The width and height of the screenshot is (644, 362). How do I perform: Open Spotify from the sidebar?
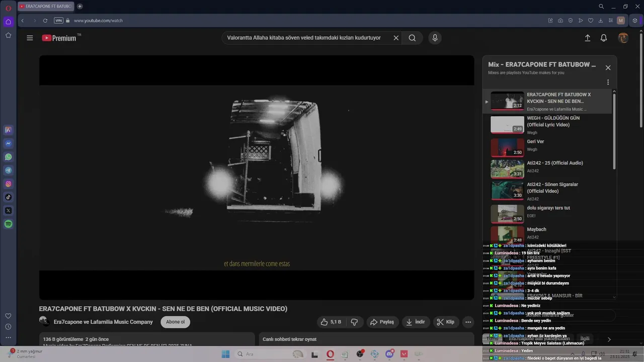(x=8, y=224)
